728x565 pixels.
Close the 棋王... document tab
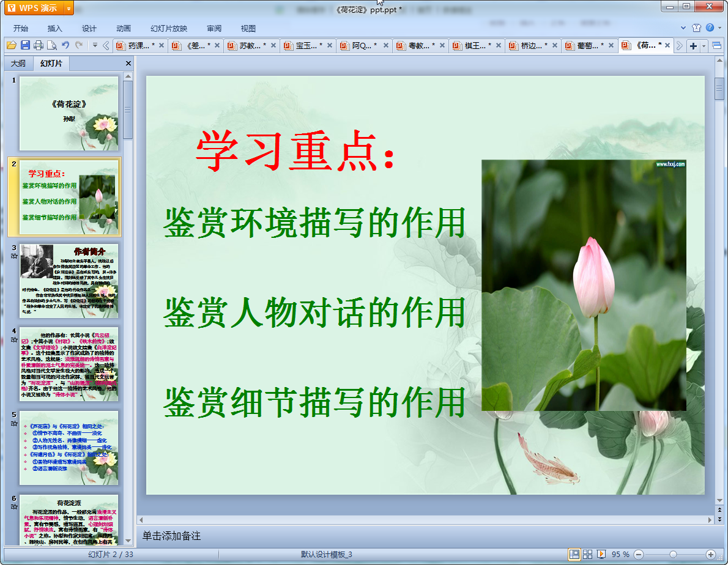click(498, 45)
